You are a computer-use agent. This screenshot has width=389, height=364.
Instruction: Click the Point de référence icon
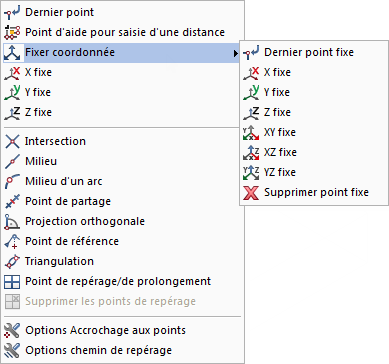click(x=12, y=242)
